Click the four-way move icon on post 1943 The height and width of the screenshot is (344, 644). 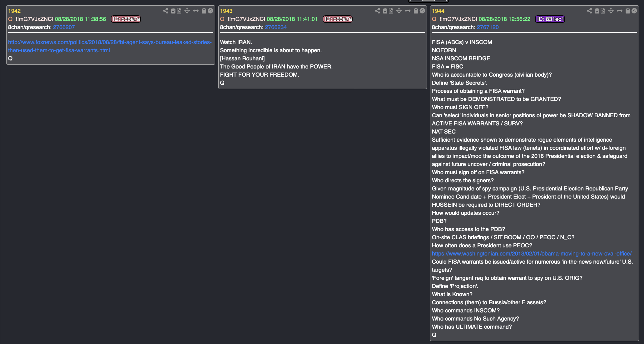coord(399,11)
